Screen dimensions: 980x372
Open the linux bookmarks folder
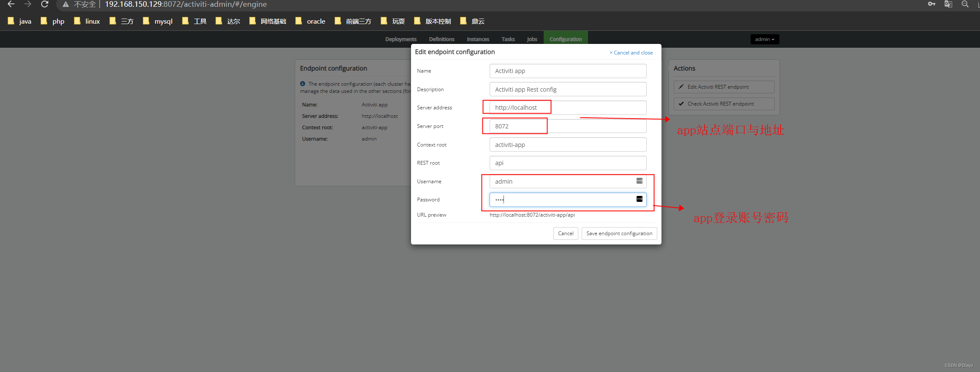pos(87,21)
